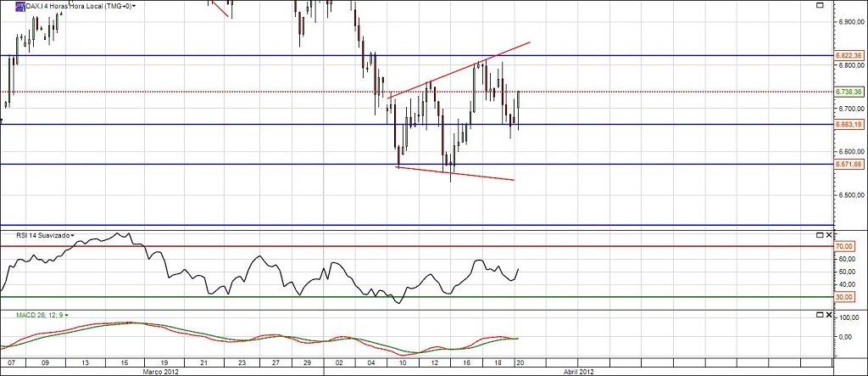
Task: Maximize the MACD indicator panel
Action: [x=820, y=314]
